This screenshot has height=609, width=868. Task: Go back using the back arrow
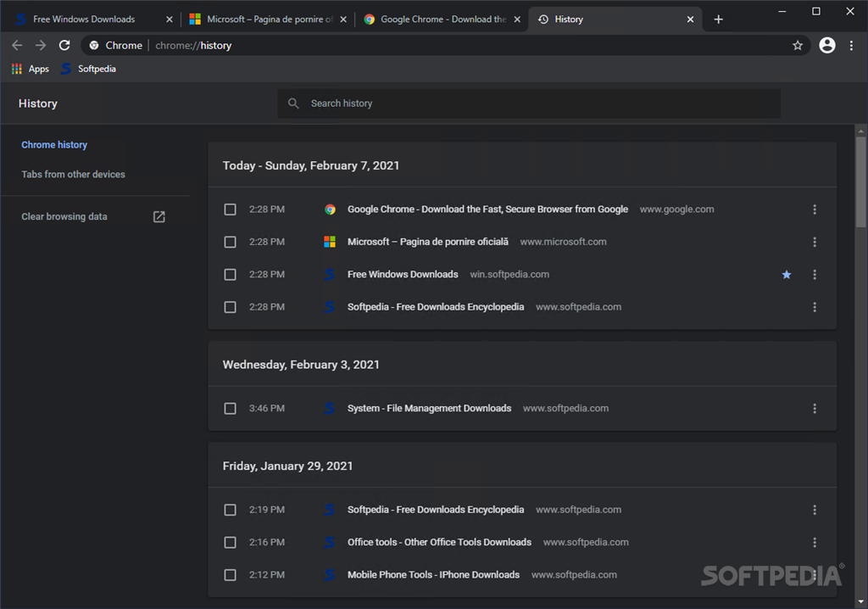[17, 46]
